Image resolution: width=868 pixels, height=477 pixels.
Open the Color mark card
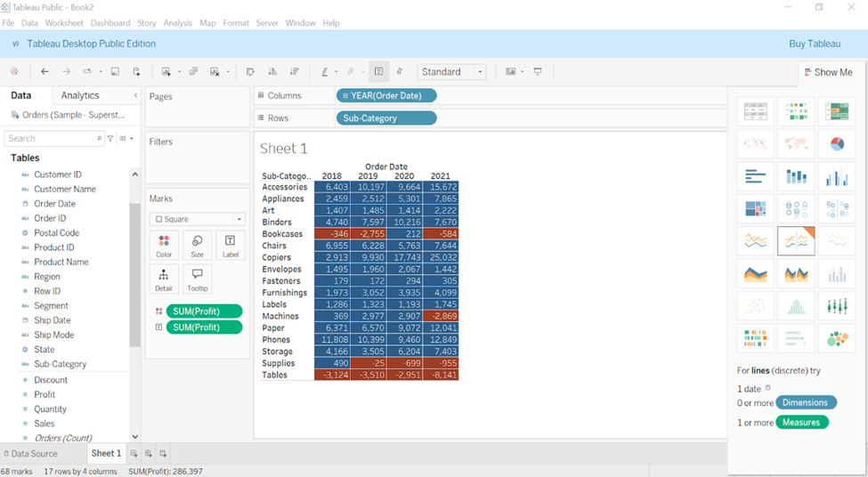164,246
